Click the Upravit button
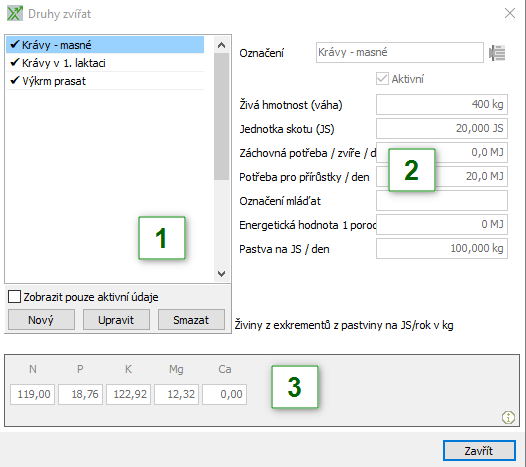The width and height of the screenshot is (526, 467). (x=116, y=320)
